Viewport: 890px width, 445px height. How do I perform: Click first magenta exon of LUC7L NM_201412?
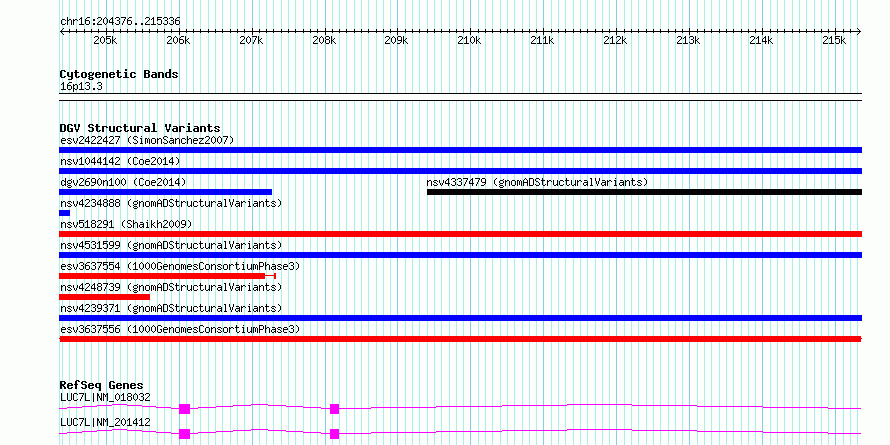(184, 434)
